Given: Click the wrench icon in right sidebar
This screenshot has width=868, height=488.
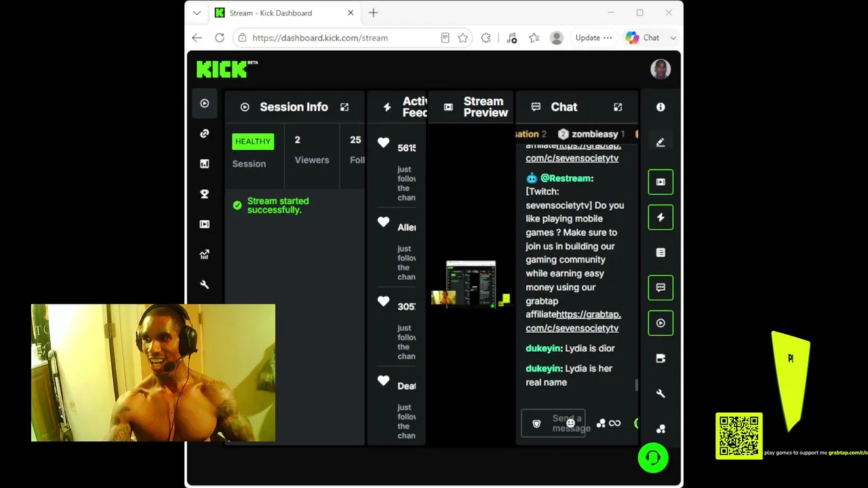Looking at the screenshot, I should (660, 393).
